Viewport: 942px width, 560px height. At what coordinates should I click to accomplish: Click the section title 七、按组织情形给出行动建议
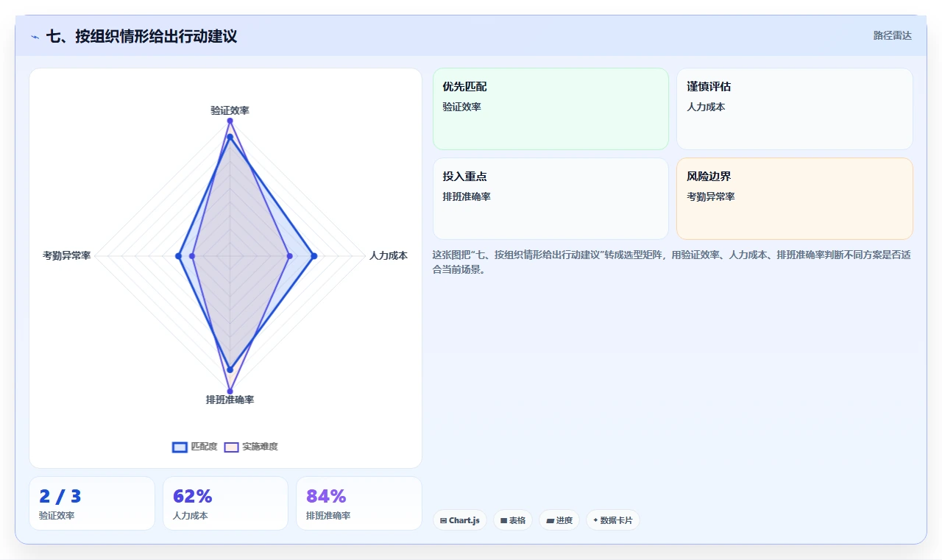click(x=141, y=36)
